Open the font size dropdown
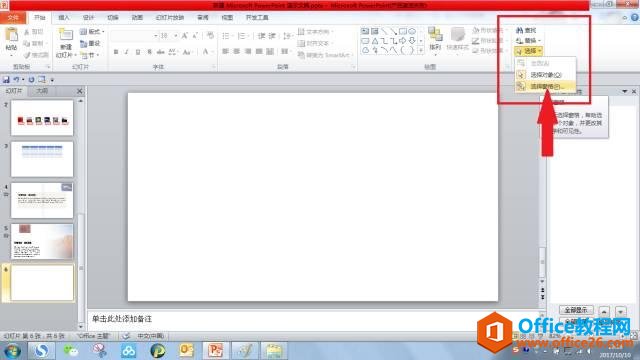Image resolution: width=640 pixels, height=360 pixels. (x=176, y=36)
